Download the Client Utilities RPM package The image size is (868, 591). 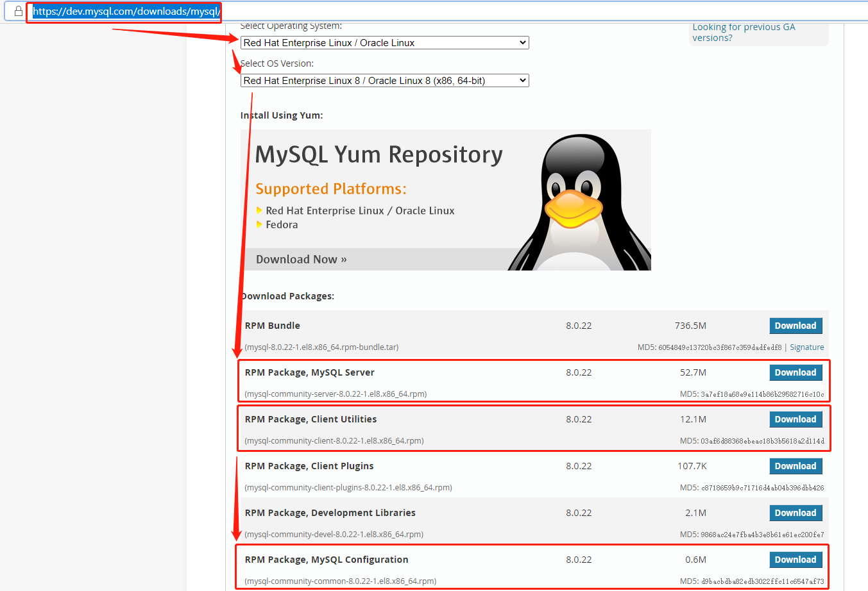796,419
